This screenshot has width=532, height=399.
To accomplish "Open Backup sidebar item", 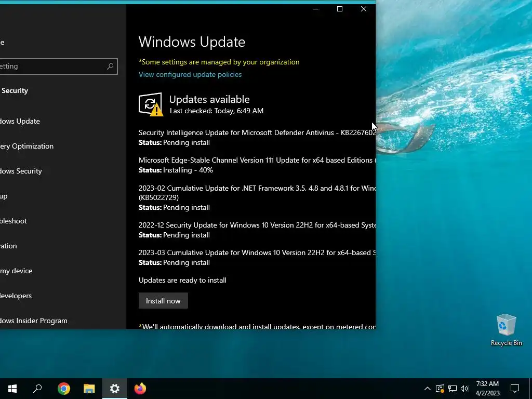I will (4, 196).
